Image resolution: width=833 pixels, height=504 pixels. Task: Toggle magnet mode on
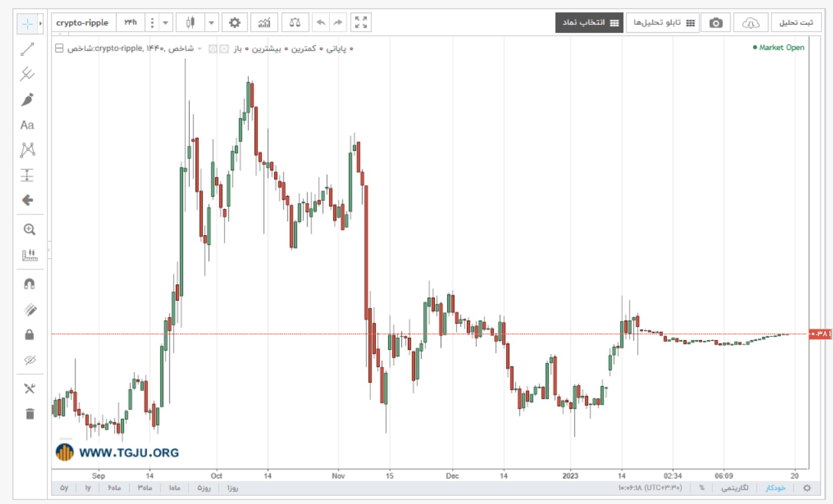point(29,284)
